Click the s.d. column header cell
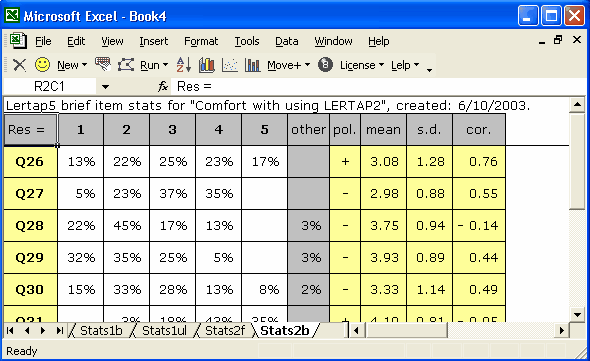This screenshot has height=361, width=590. [429, 130]
